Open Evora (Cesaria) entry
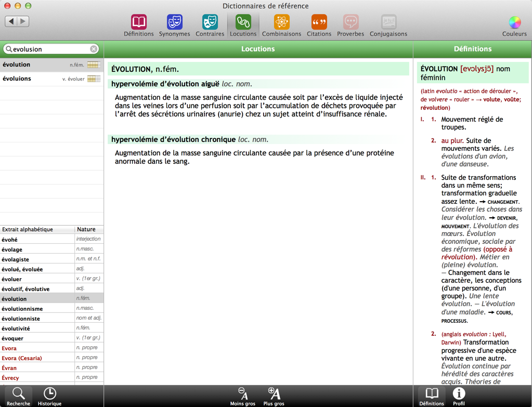Viewport: 532px width, 407px height. [51, 358]
